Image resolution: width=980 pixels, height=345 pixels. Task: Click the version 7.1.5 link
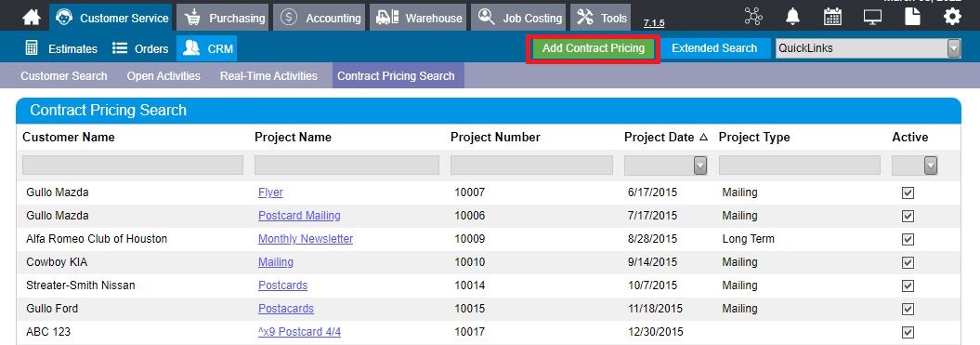tap(654, 23)
